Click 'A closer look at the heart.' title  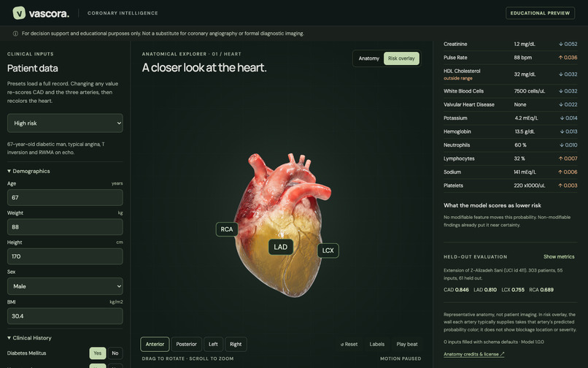pyautogui.click(x=204, y=68)
